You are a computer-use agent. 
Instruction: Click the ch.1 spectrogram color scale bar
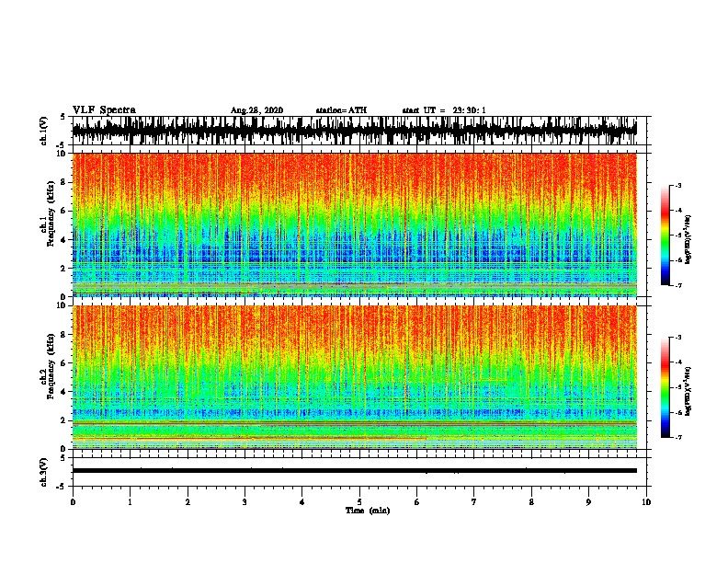(665, 236)
